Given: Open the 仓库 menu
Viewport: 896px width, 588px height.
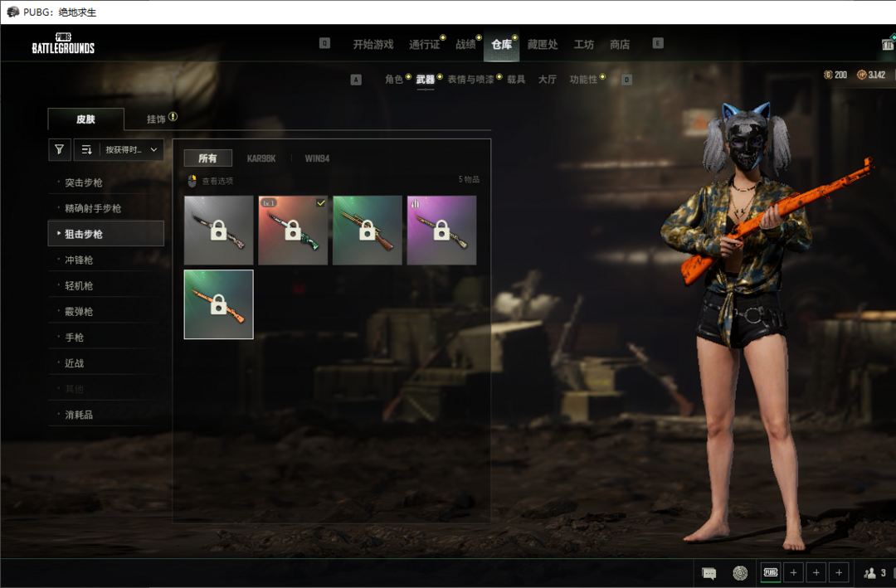Looking at the screenshot, I should click(502, 44).
